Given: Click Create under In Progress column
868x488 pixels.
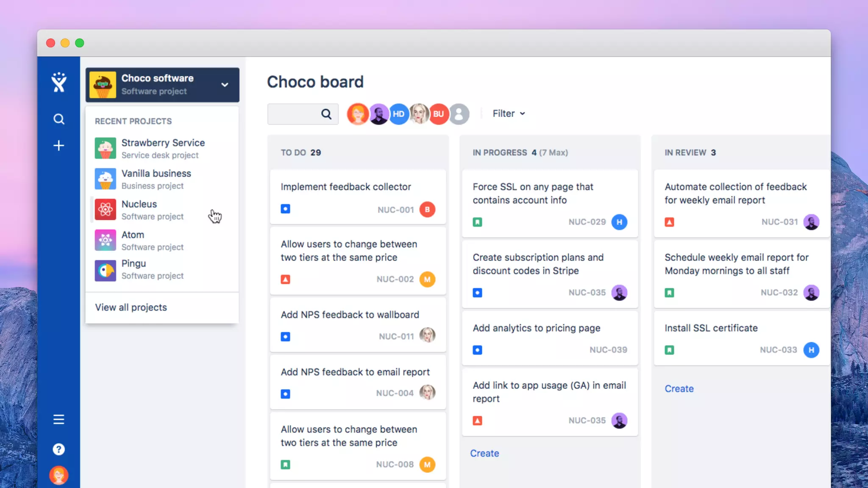Looking at the screenshot, I should pyautogui.click(x=484, y=453).
